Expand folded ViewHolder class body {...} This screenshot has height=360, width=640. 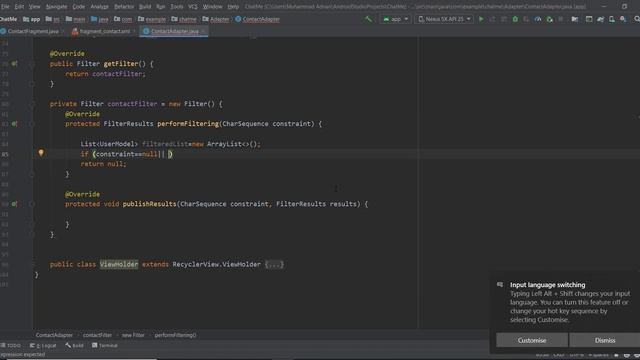click(x=274, y=264)
